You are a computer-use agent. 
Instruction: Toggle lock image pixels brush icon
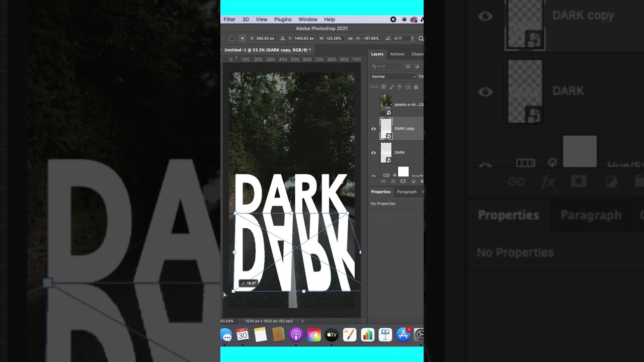(391, 86)
